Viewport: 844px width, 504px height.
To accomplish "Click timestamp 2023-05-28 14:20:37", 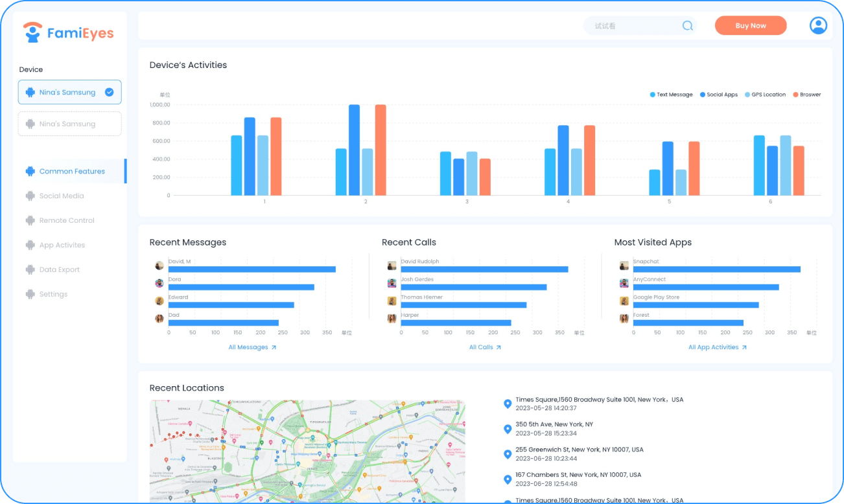I will tap(546, 408).
